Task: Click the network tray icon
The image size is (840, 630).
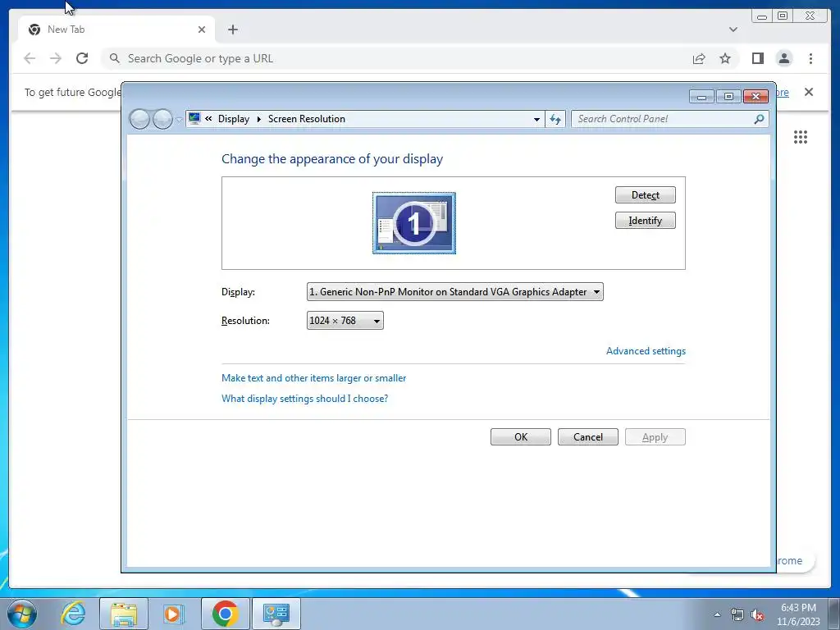Action: pos(737,614)
